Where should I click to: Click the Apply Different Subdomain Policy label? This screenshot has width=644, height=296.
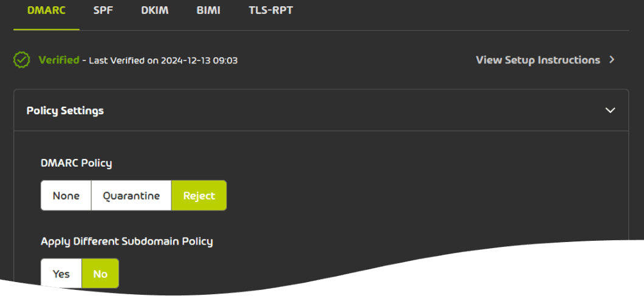click(x=126, y=241)
